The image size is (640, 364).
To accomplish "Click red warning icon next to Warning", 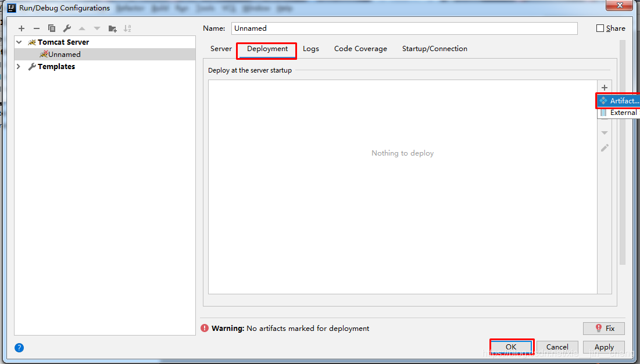I will tap(205, 328).
